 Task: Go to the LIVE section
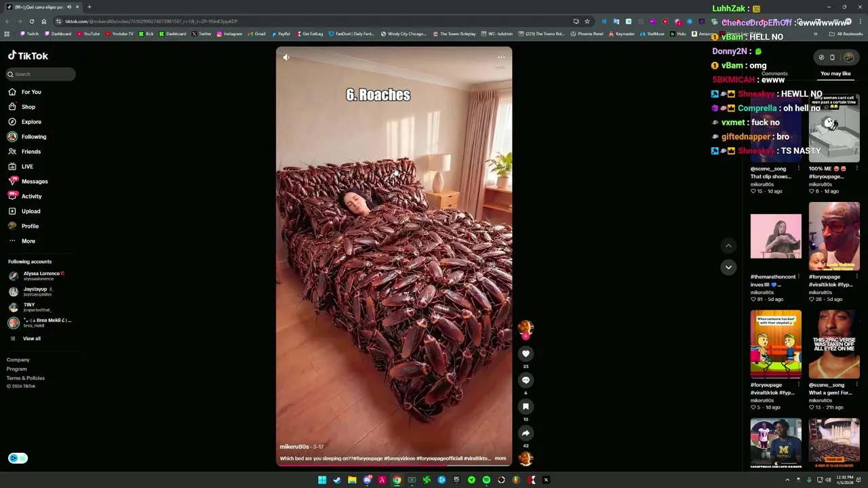pos(20,167)
